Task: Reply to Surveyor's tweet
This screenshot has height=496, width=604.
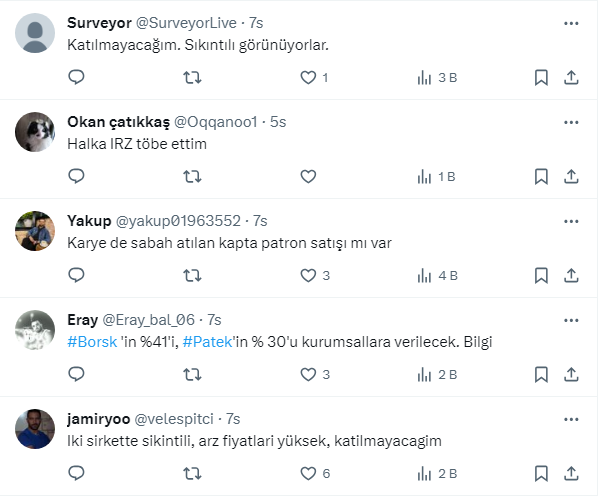Action: [x=76, y=77]
